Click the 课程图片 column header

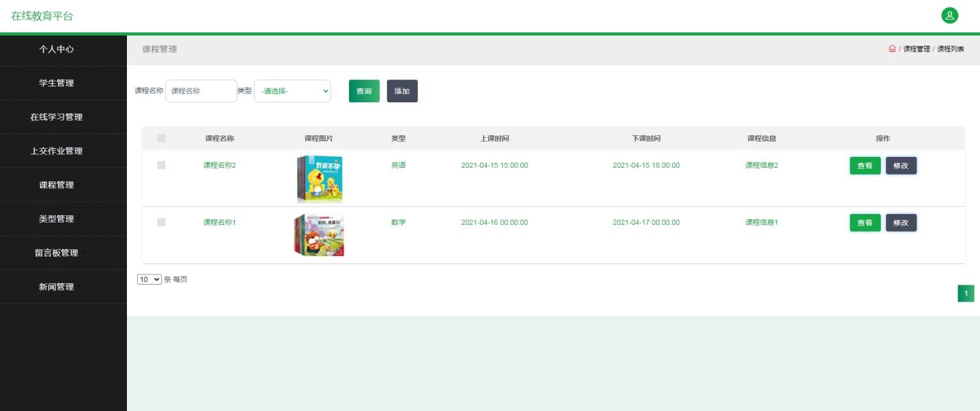[319, 138]
